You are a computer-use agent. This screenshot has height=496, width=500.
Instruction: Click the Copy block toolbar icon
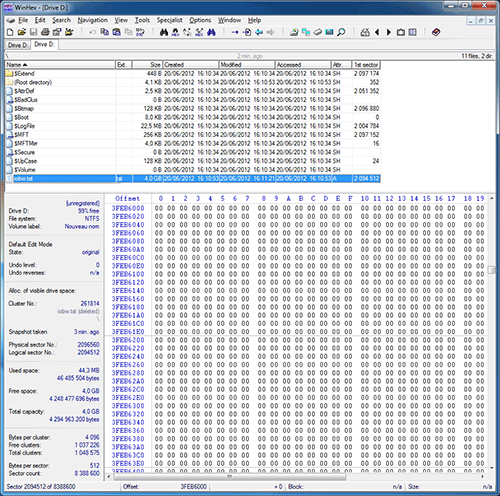105,32
